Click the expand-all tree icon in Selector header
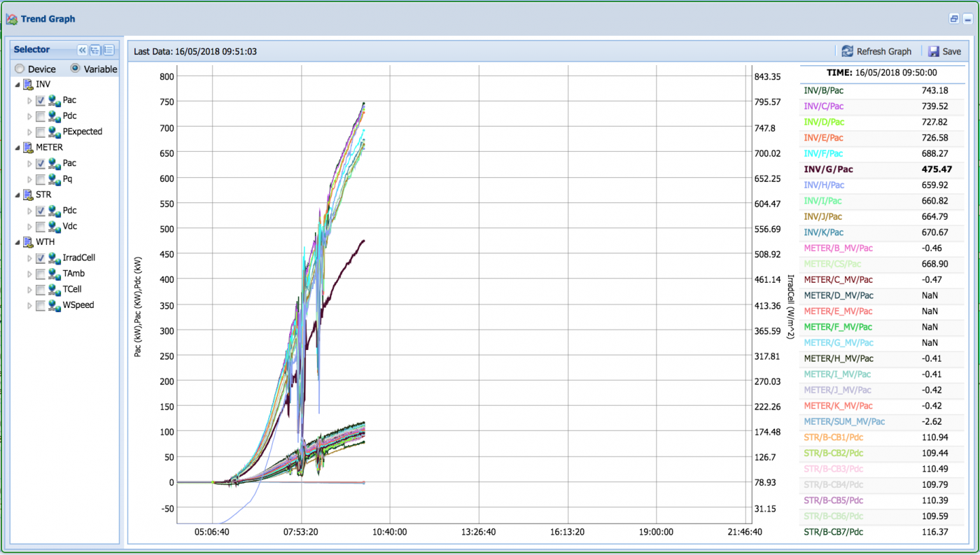 95,50
